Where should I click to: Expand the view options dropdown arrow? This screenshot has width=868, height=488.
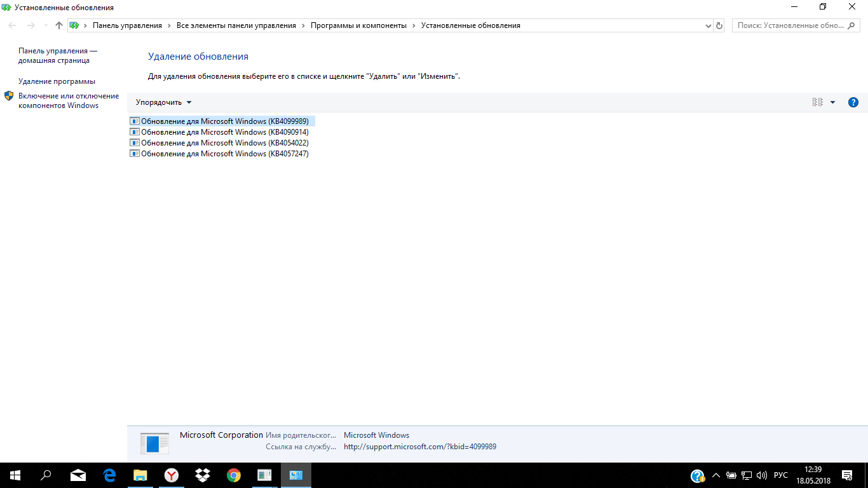[832, 102]
